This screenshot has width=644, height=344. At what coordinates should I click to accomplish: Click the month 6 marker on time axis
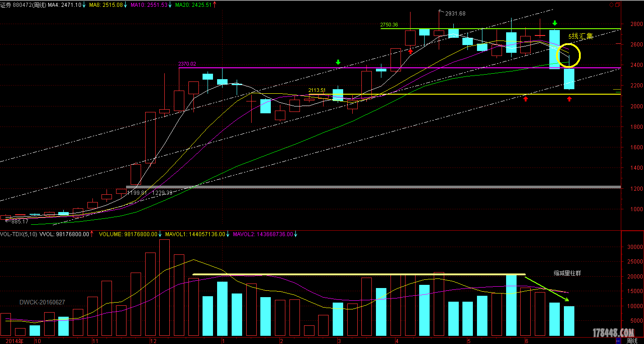tap(527, 341)
